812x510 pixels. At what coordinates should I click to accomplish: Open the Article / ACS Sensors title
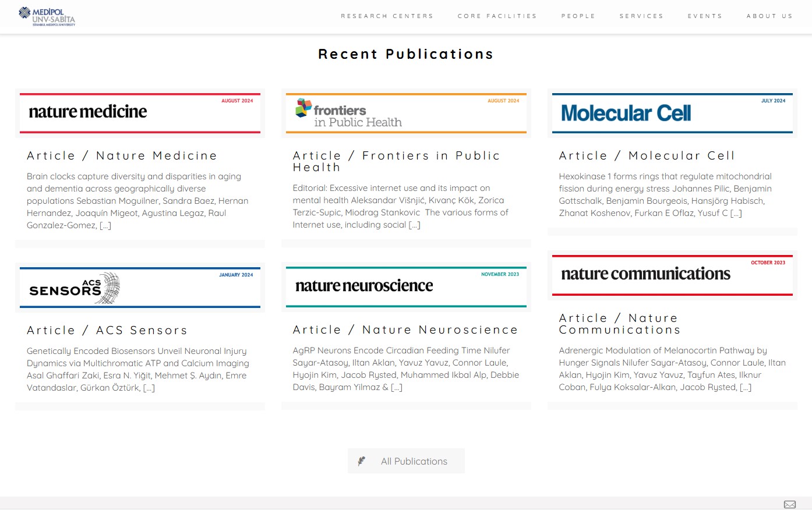click(x=107, y=330)
